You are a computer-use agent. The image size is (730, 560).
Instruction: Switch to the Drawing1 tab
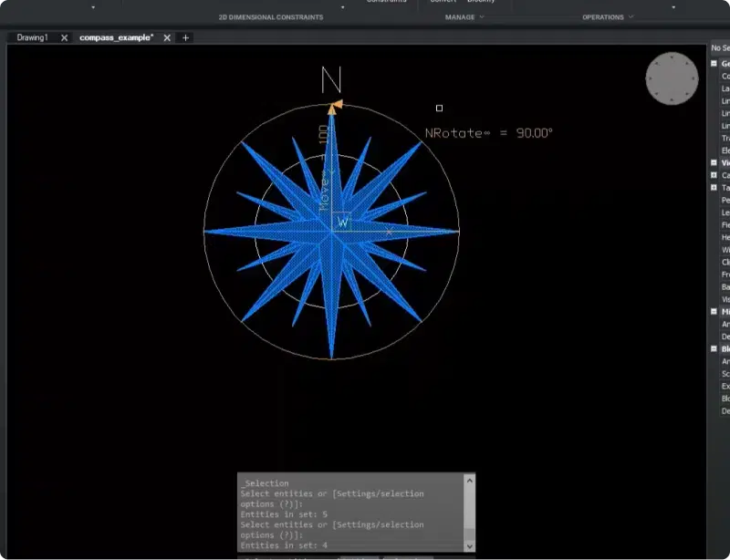[x=33, y=38]
